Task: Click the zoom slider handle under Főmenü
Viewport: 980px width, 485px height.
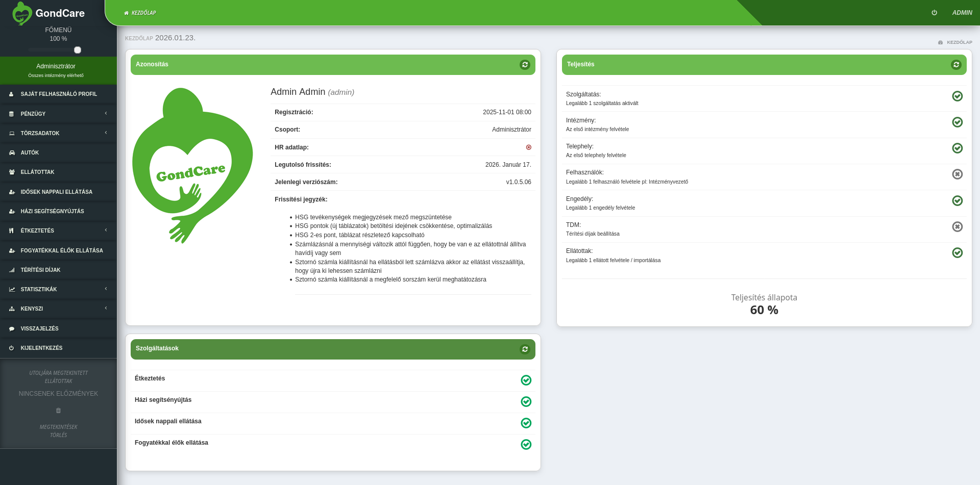Action: click(x=78, y=50)
